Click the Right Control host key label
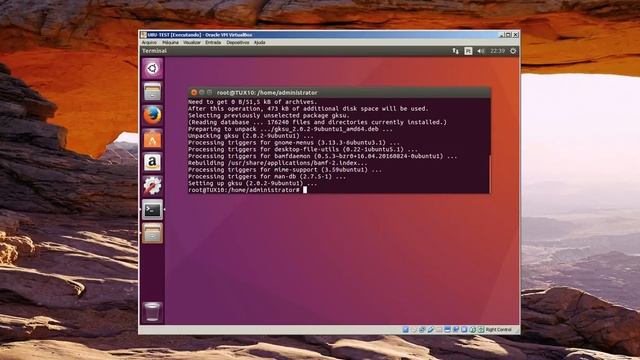The image size is (640, 360). click(x=498, y=329)
